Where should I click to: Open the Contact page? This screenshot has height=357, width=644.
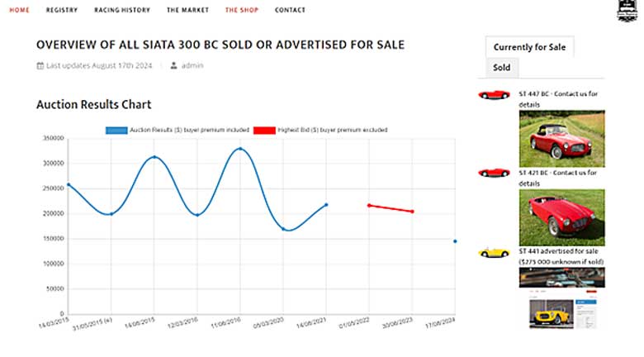pos(290,11)
